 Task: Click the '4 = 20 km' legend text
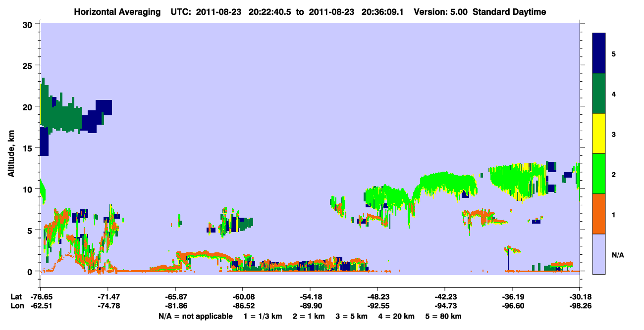pyautogui.click(x=397, y=316)
